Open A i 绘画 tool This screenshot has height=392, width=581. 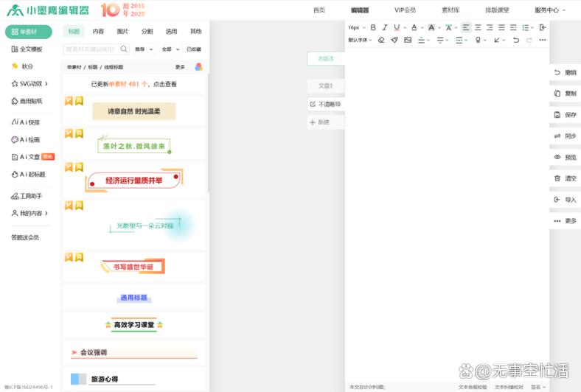(x=26, y=139)
